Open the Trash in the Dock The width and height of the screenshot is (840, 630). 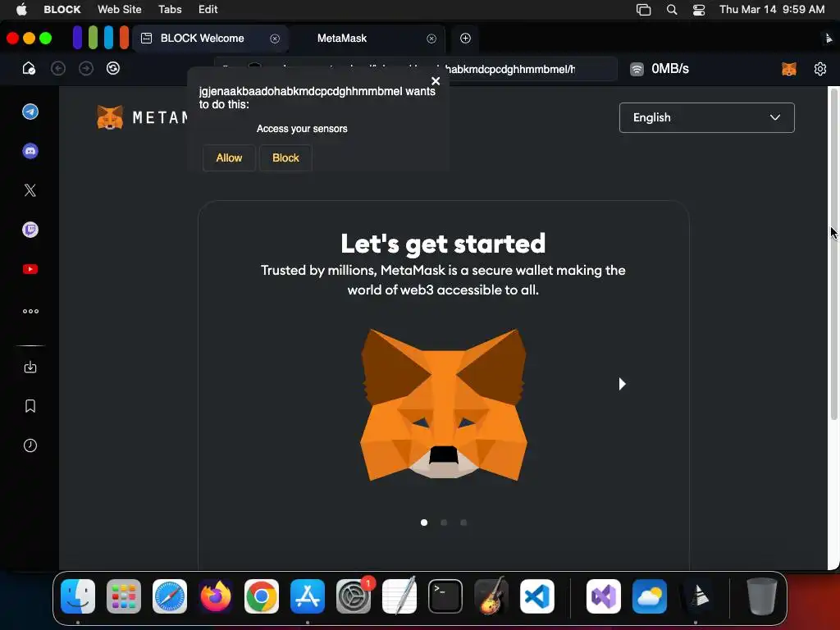click(761, 596)
